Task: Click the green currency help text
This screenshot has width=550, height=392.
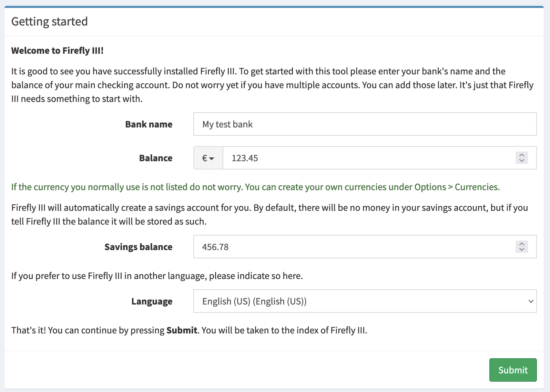Action: coord(255,187)
